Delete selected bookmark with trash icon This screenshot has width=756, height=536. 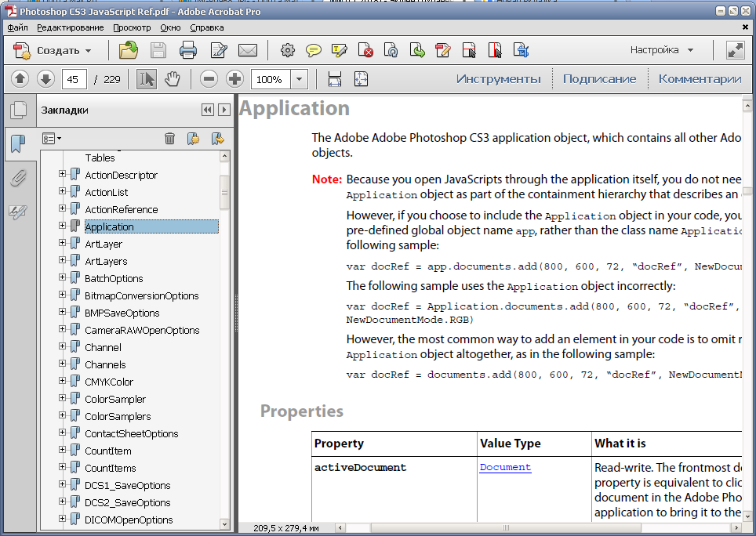click(169, 139)
